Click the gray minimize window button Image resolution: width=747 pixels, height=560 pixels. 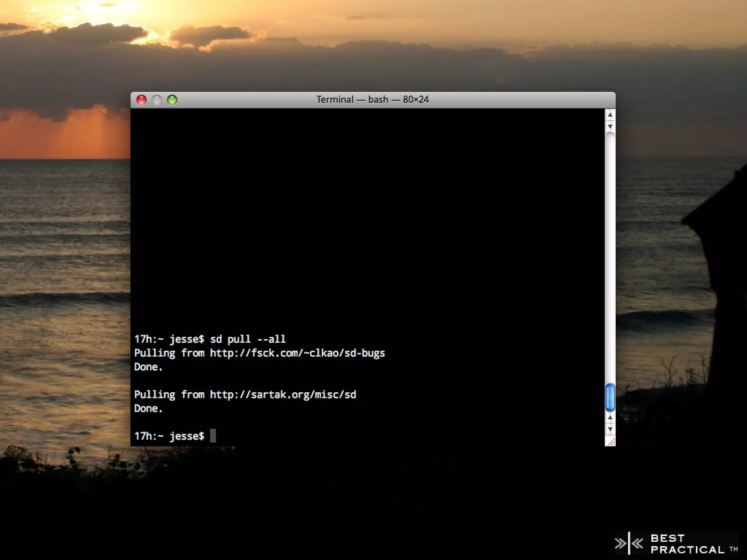(x=156, y=100)
